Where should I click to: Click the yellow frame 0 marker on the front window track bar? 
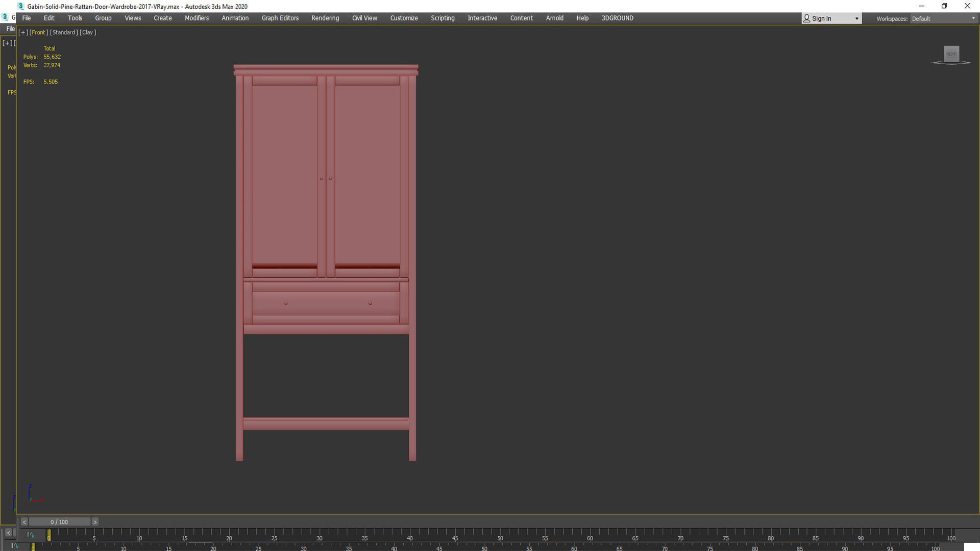(x=49, y=535)
